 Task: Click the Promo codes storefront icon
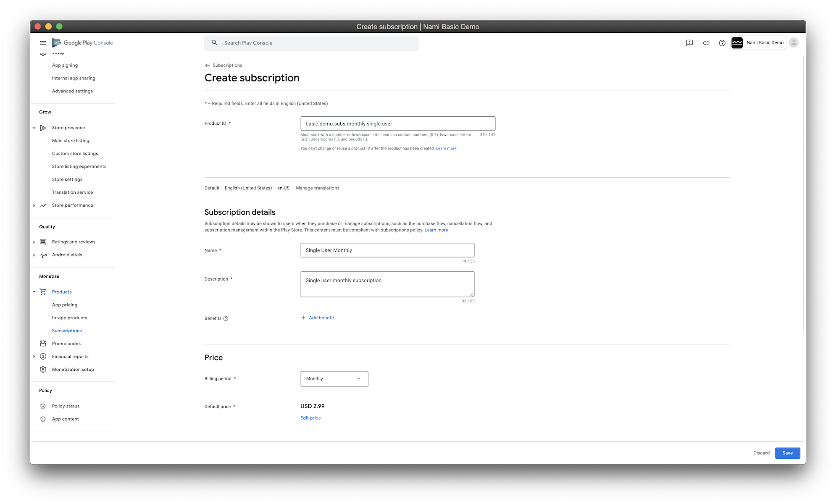(43, 344)
